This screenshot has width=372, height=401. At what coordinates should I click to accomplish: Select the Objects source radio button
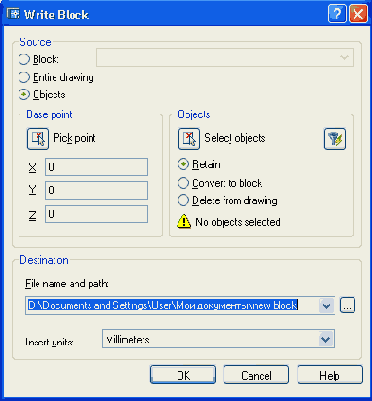[x=24, y=95]
